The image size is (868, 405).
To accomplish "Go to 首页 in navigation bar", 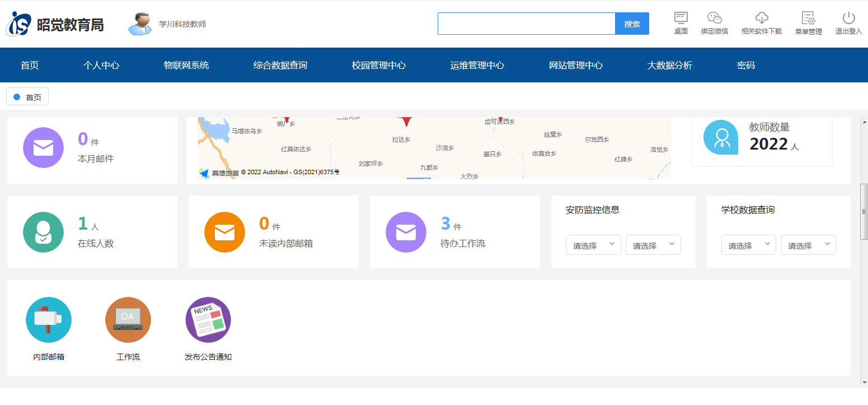I will click(30, 66).
